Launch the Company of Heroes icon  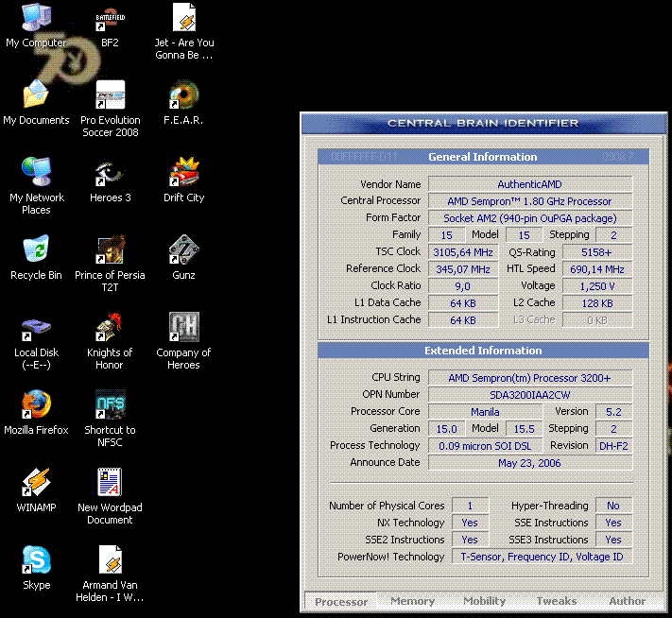[x=183, y=328]
